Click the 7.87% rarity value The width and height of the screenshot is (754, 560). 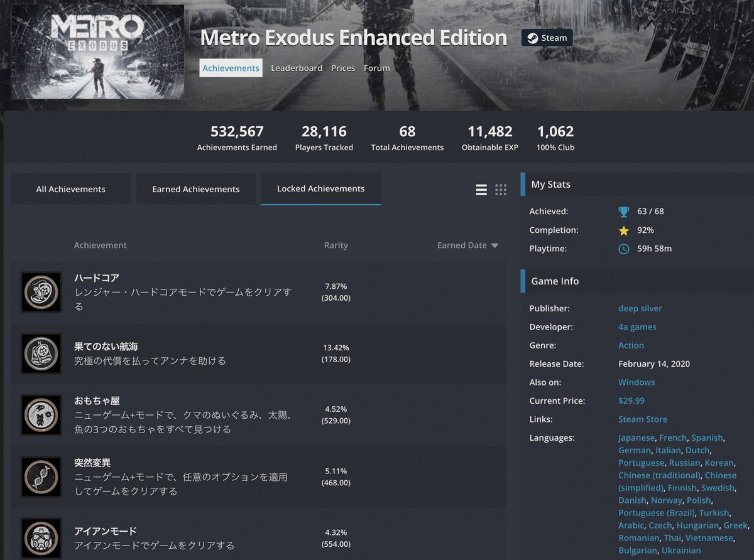coord(336,286)
